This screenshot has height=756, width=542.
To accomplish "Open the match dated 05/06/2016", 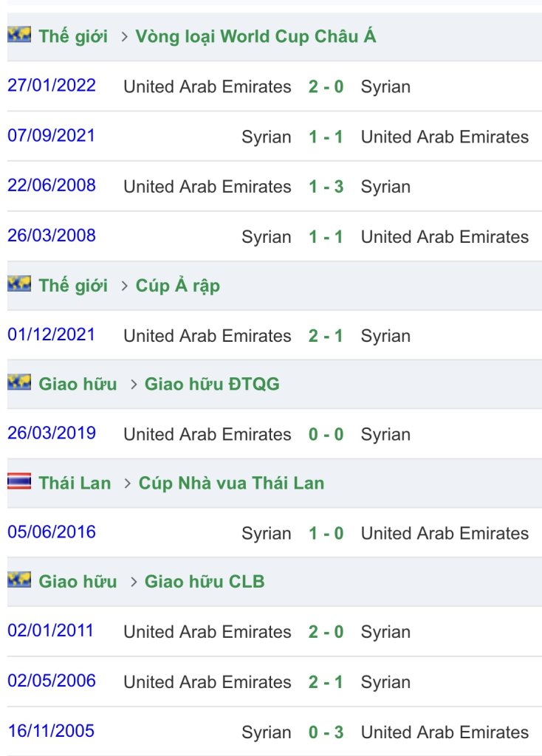I will point(52,532).
